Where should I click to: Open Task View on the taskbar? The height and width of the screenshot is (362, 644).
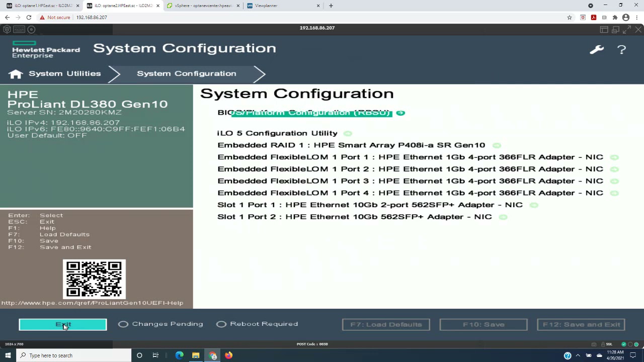pyautogui.click(x=155, y=355)
